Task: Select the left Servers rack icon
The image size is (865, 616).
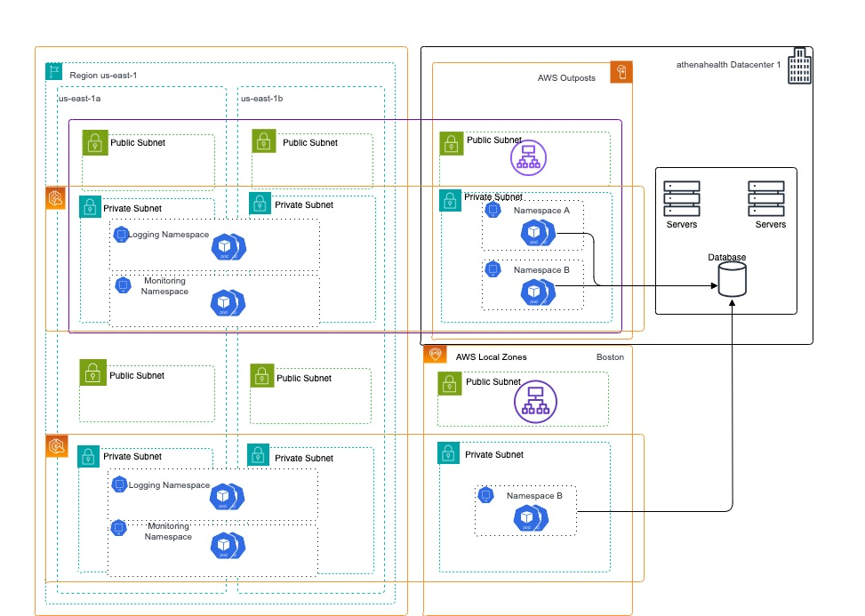Action: click(682, 197)
